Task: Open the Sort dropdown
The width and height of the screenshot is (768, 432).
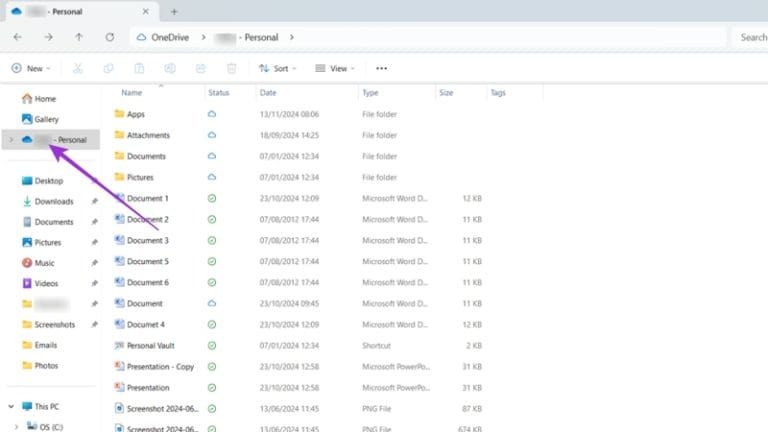Action: pos(278,69)
